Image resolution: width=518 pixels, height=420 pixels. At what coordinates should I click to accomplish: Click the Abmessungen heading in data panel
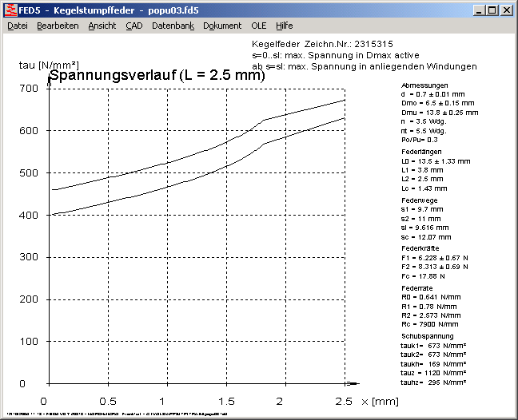(424, 85)
